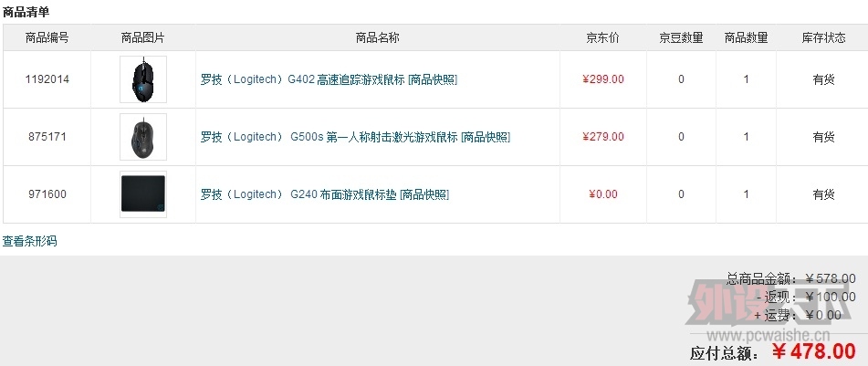This screenshot has height=366, width=868.
Task: Click the 查看条形码 link
Action: (29, 241)
